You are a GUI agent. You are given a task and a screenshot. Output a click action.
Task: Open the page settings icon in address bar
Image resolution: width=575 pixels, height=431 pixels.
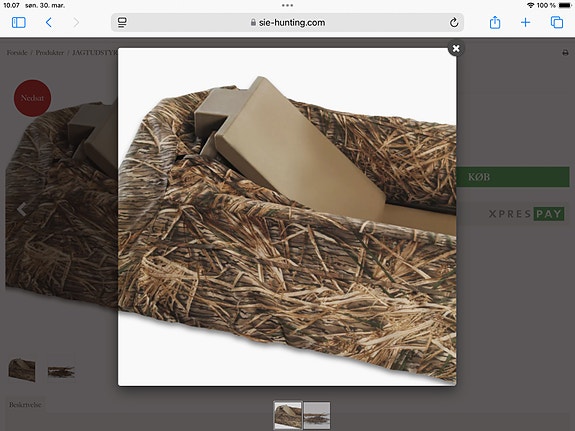pyautogui.click(x=122, y=22)
